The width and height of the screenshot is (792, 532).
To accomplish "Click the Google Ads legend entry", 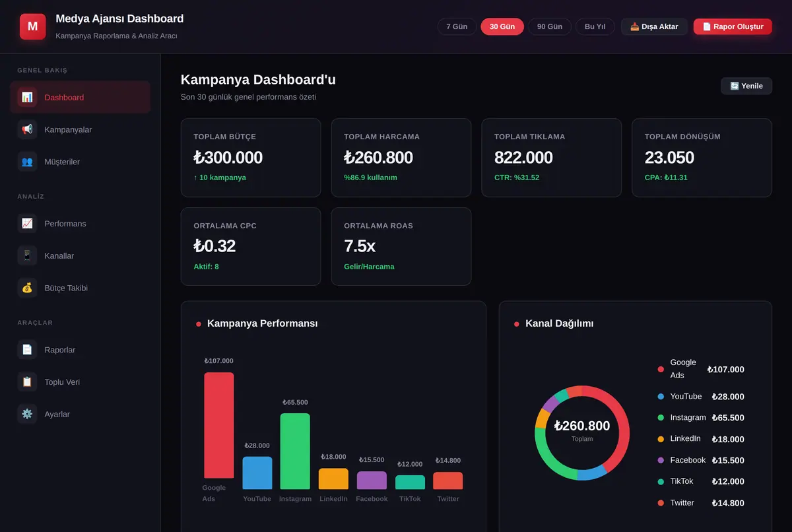I will (701, 369).
